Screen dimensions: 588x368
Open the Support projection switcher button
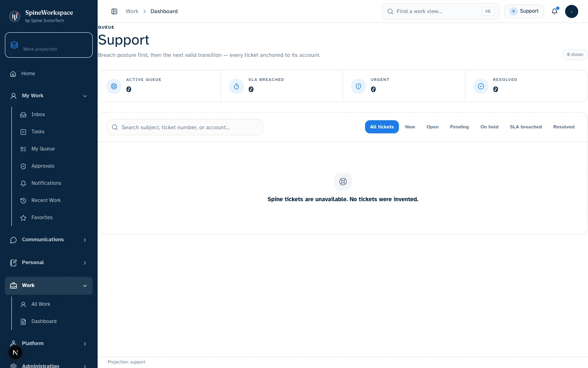524,11
